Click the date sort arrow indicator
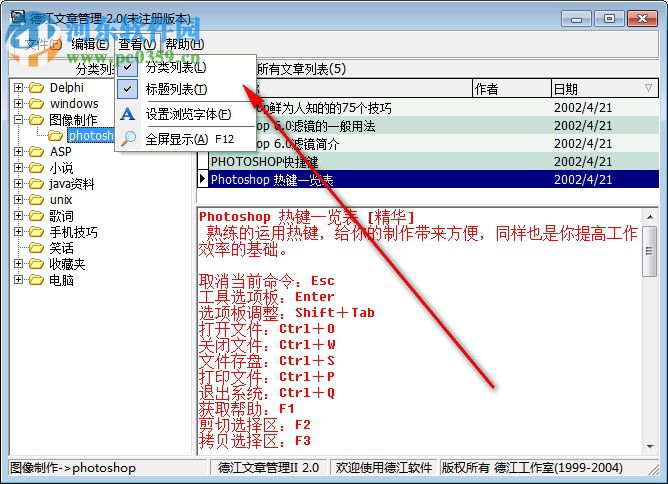The image size is (668, 484). [x=648, y=88]
